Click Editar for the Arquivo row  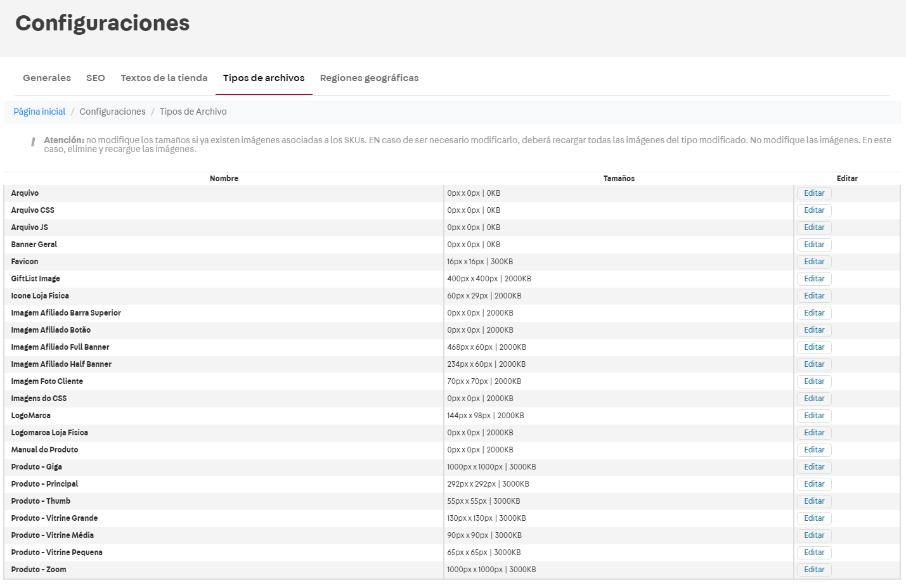point(814,193)
